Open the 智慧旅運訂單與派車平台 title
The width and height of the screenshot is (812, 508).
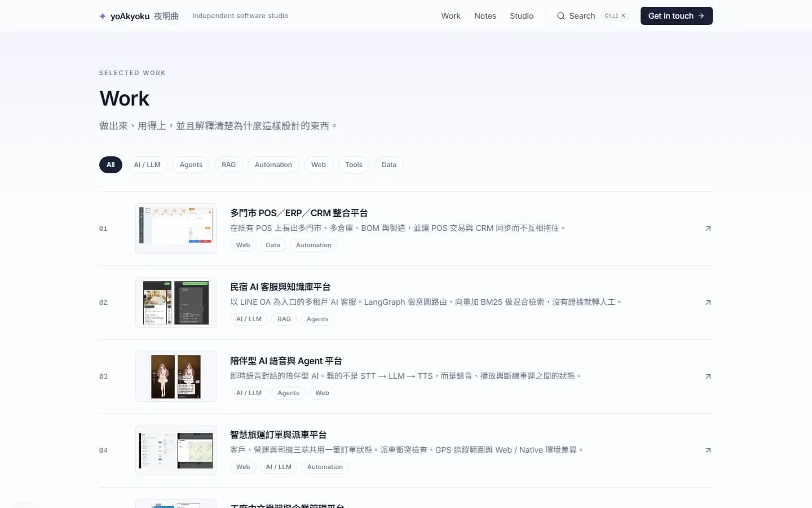click(x=279, y=435)
